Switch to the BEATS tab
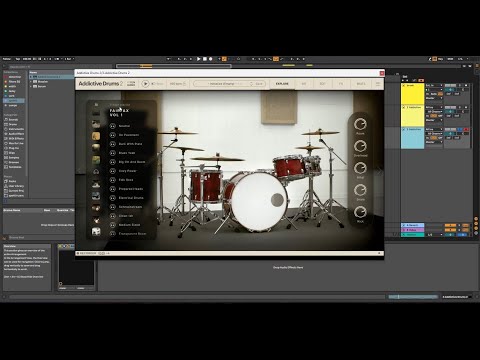The height and width of the screenshot is (360, 480). [x=361, y=84]
